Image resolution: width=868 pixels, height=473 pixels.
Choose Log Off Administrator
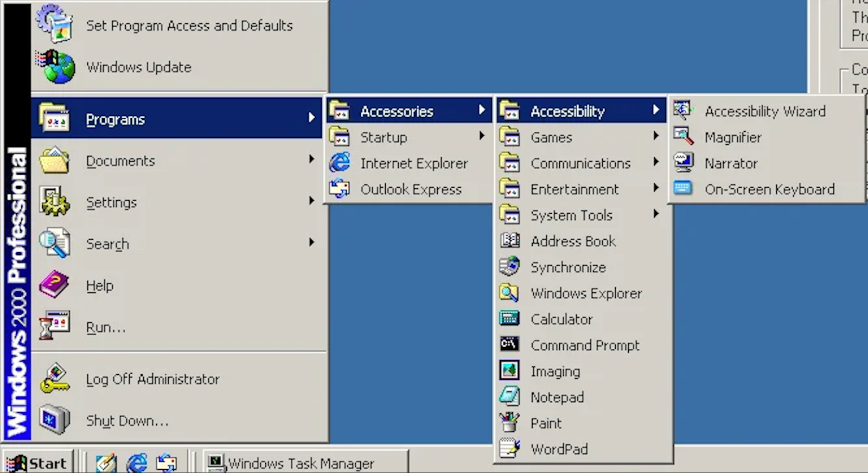coord(179,379)
